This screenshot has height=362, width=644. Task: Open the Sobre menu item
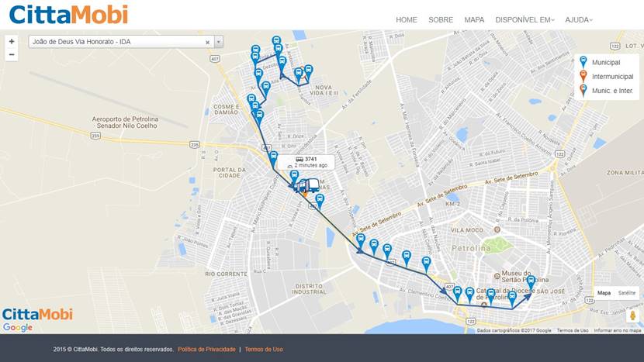(x=441, y=19)
